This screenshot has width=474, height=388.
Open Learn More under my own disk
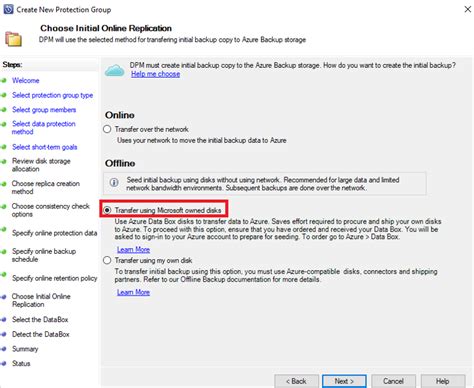coord(133,292)
